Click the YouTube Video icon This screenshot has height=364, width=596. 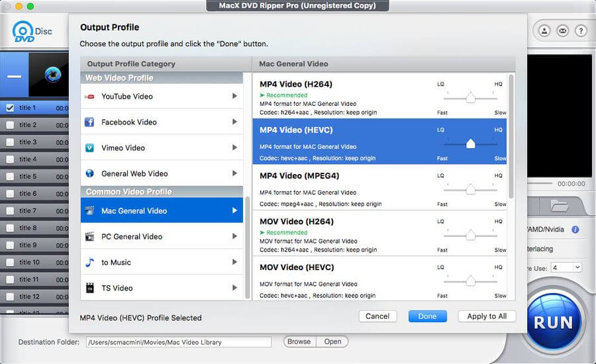(x=89, y=97)
